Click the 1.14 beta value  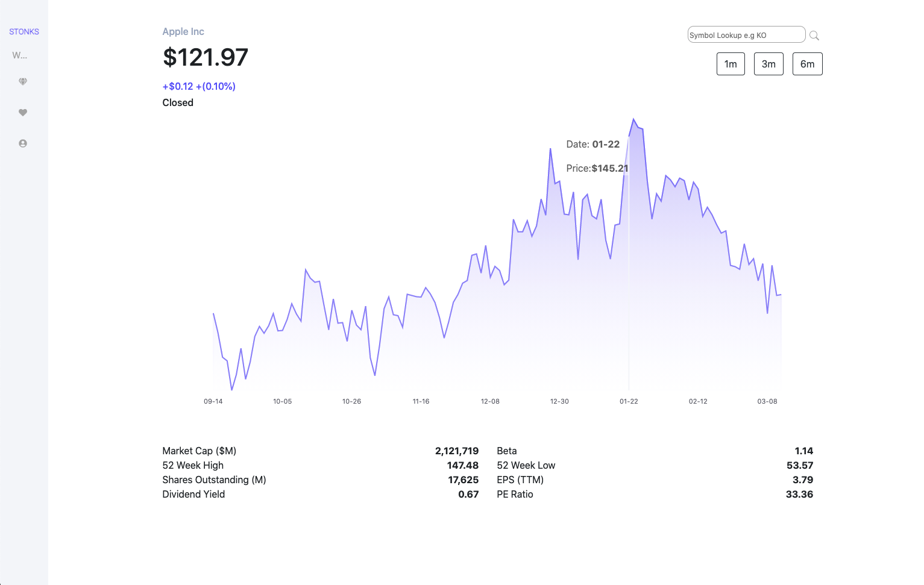tap(804, 451)
